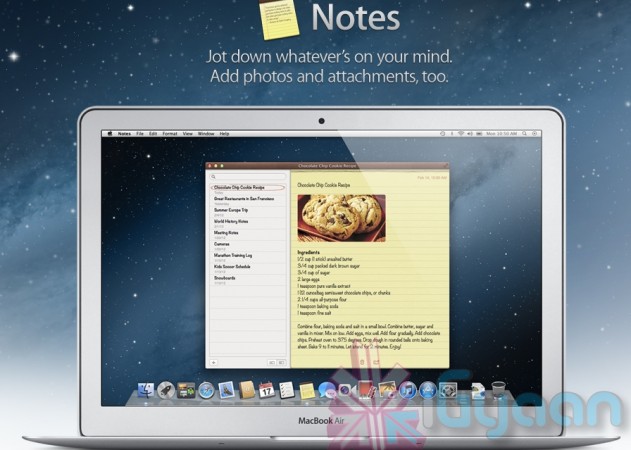Open the File menu

pos(140,133)
